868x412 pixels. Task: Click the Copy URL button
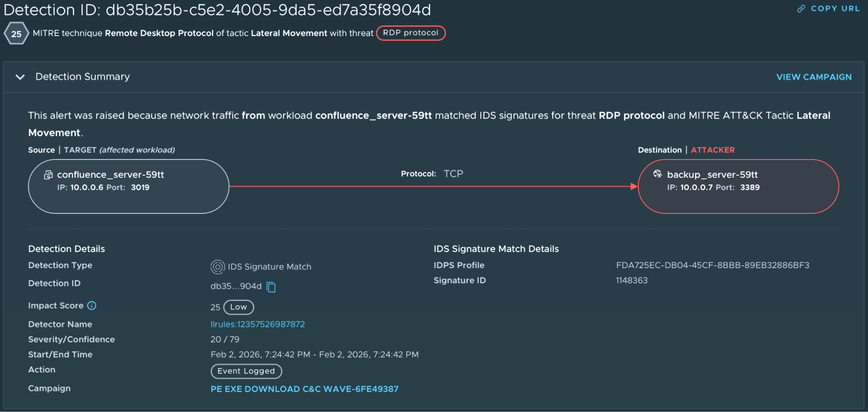coord(835,9)
